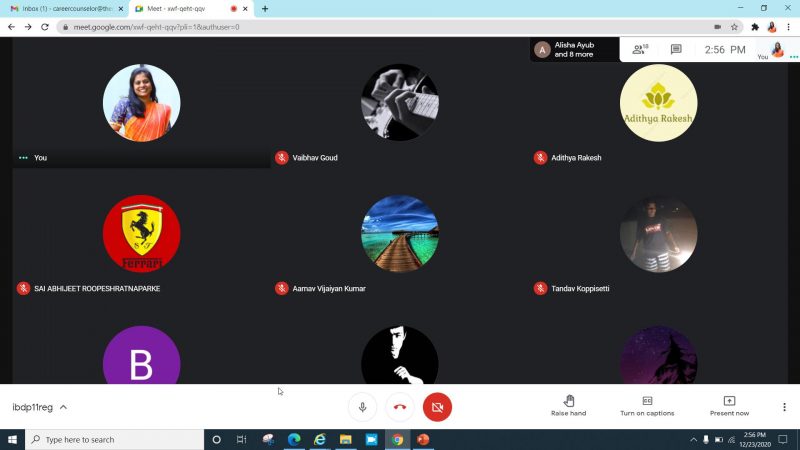Viewport: 800px width, 450px height.
Task: Click SAI ABHIJEET ROOPESHRATNAPARKE muted mic icon
Action: 23,288
